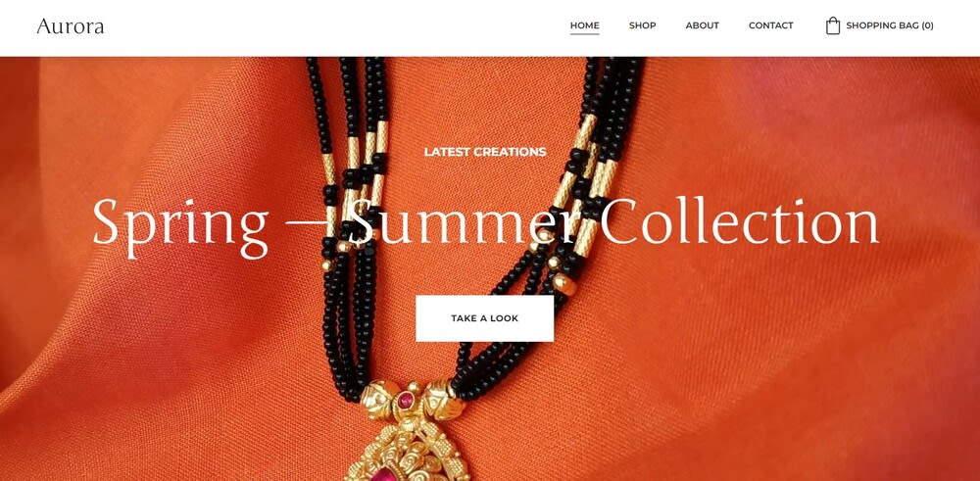The width and height of the screenshot is (980, 481).
Task: View the SHOPPING BAG (0) text link
Action: click(890, 25)
